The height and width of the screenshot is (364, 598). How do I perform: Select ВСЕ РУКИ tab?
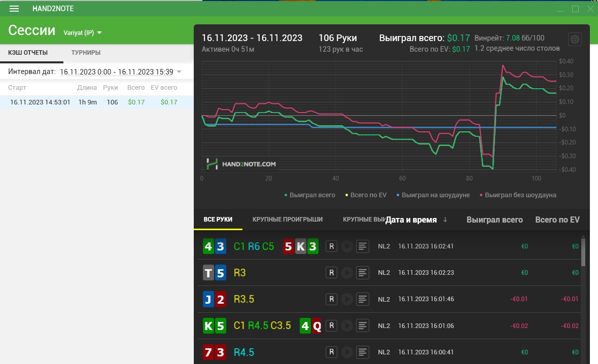click(218, 219)
